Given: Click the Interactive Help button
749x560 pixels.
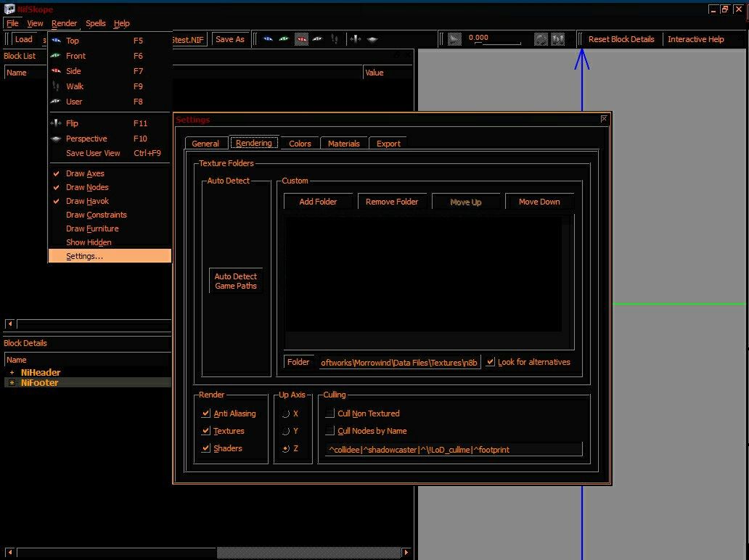Looking at the screenshot, I should (x=695, y=39).
